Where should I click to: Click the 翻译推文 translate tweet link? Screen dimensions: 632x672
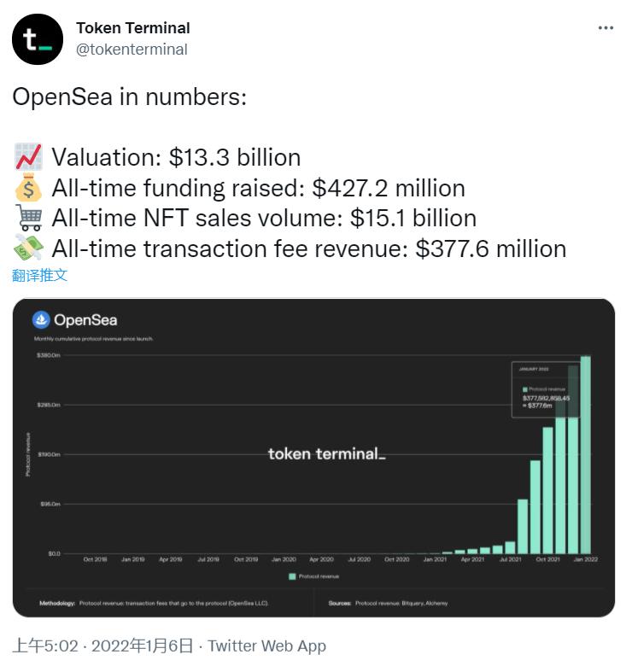39,275
